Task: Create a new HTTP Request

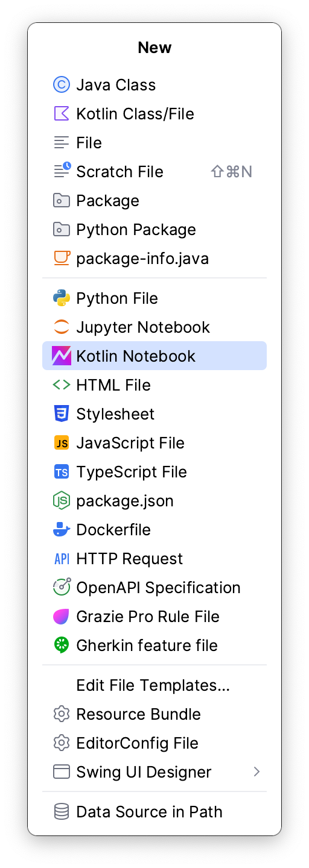Action: click(154, 559)
